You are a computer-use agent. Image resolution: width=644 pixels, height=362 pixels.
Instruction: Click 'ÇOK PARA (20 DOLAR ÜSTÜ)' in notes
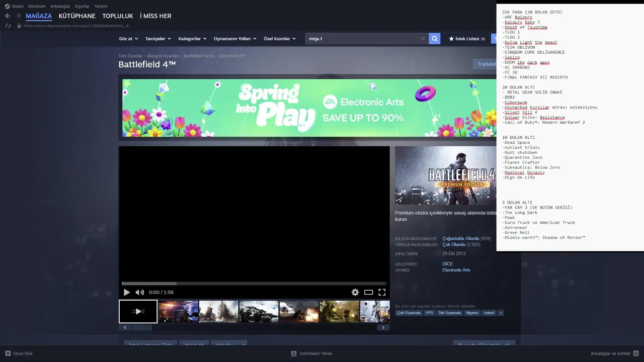(x=532, y=12)
